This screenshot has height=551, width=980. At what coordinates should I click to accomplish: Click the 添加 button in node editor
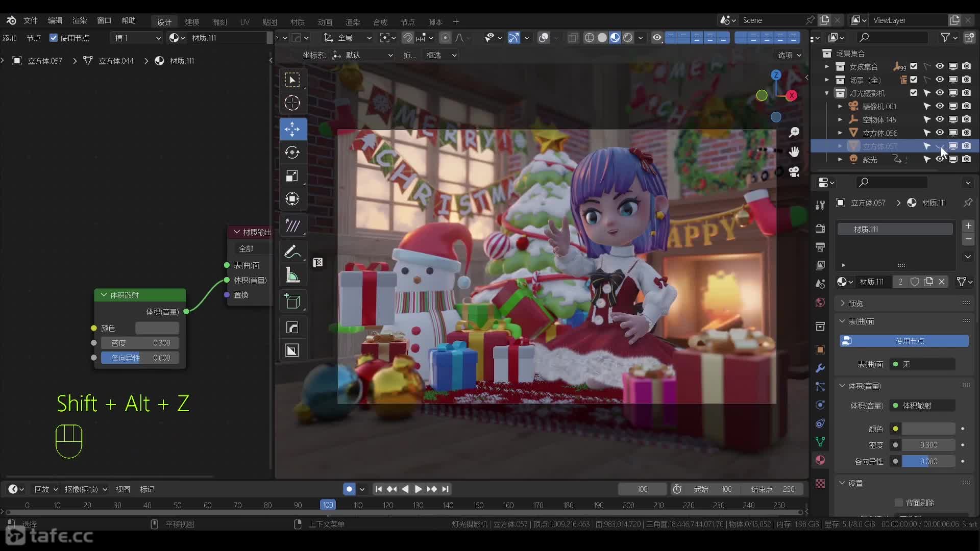coord(10,38)
